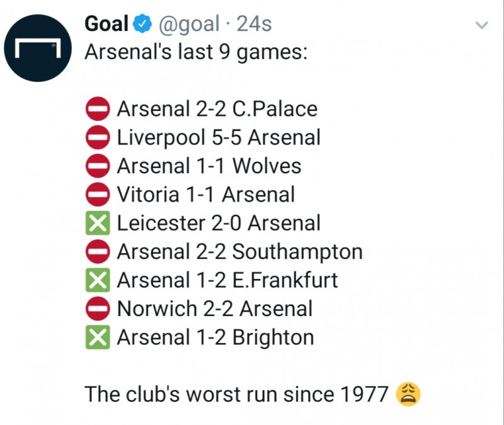Click the "Arsenal's last 9 games" heading text
The width and height of the screenshot is (504, 425).
[x=195, y=52]
